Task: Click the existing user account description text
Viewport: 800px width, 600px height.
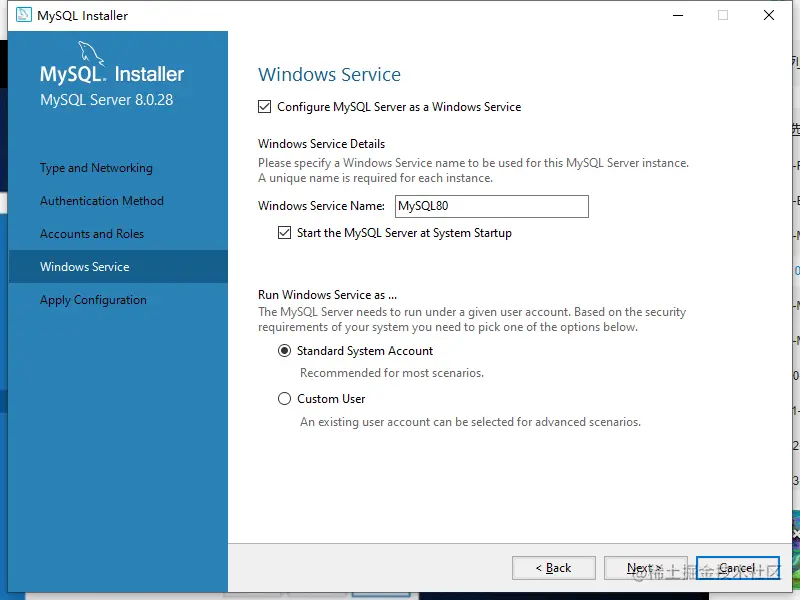Action: [470, 422]
